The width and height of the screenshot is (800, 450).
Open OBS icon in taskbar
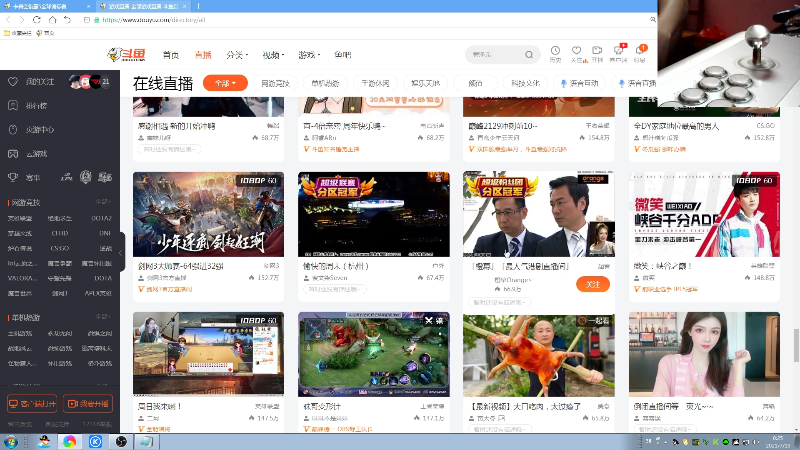(x=121, y=441)
